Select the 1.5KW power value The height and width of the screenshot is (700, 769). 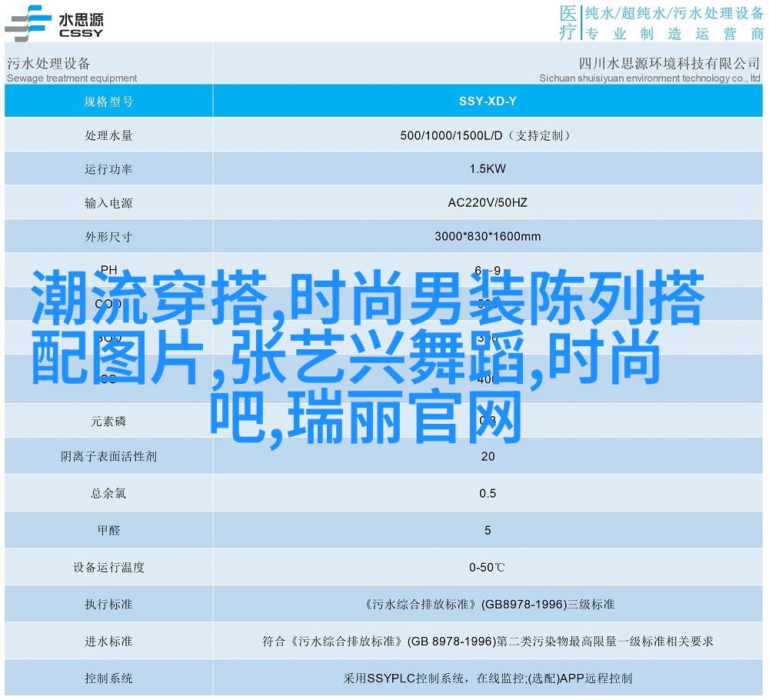[488, 168]
